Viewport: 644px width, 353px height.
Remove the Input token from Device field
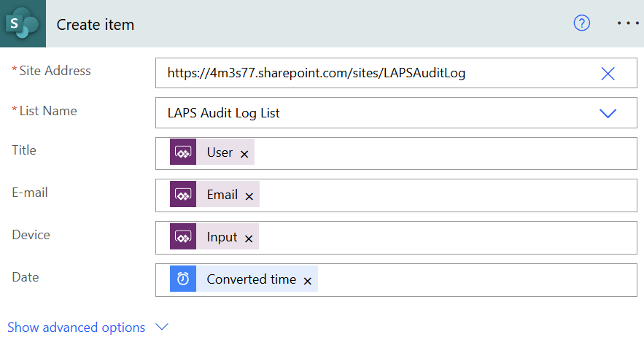point(248,238)
